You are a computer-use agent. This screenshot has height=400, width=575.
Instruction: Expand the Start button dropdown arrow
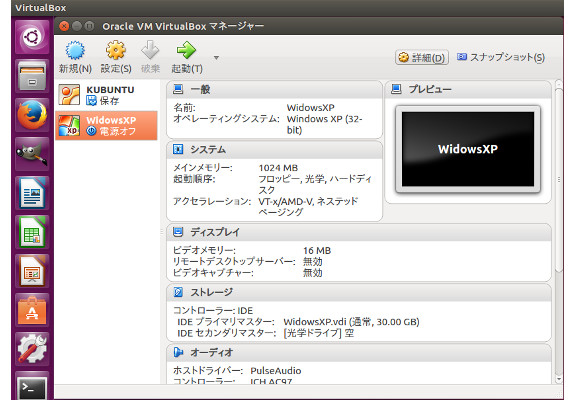point(216,58)
